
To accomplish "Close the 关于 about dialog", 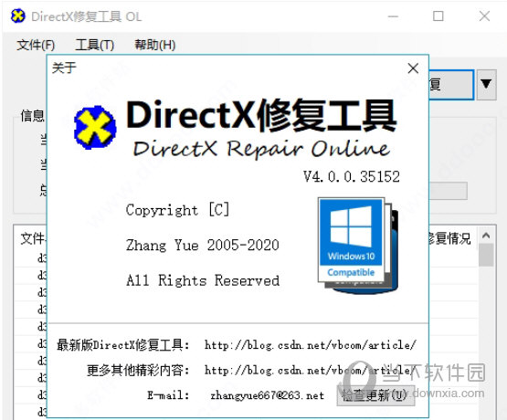I will pos(413,68).
